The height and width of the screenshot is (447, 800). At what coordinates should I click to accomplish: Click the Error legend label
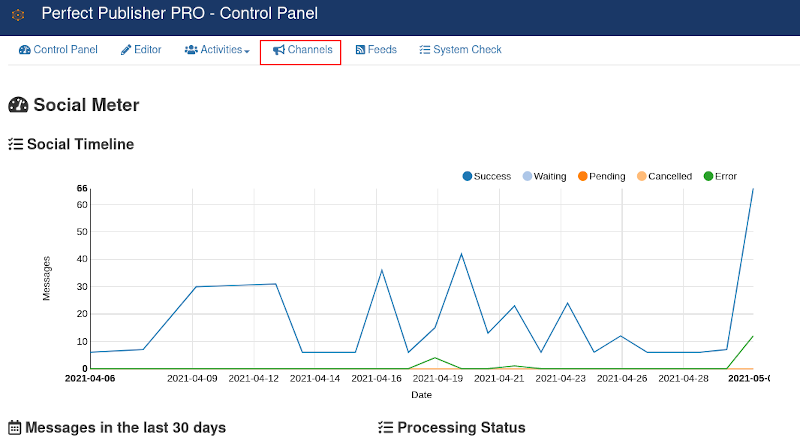click(x=726, y=177)
